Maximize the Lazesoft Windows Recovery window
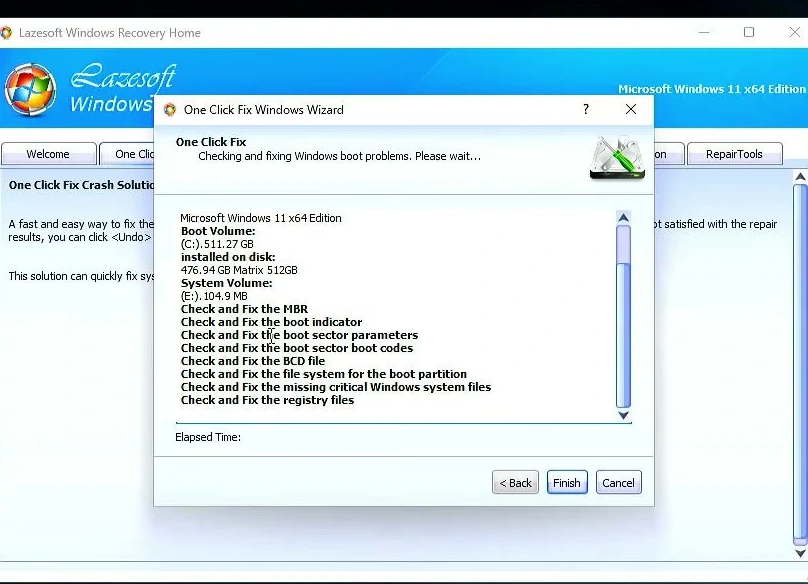The height and width of the screenshot is (584, 808). 749,32
